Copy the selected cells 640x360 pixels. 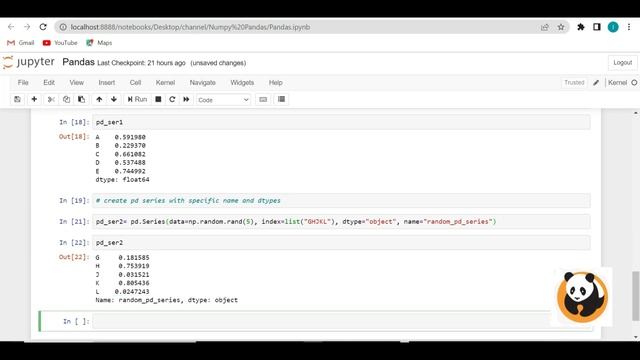coord(66,99)
